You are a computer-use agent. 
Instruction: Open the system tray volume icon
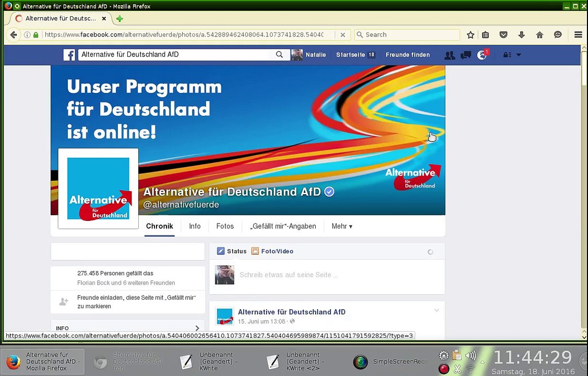pos(471,355)
